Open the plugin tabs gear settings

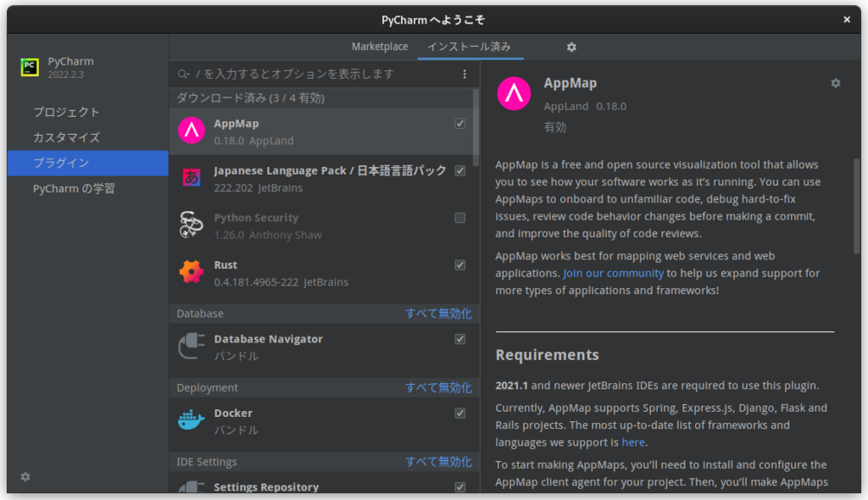(x=571, y=47)
